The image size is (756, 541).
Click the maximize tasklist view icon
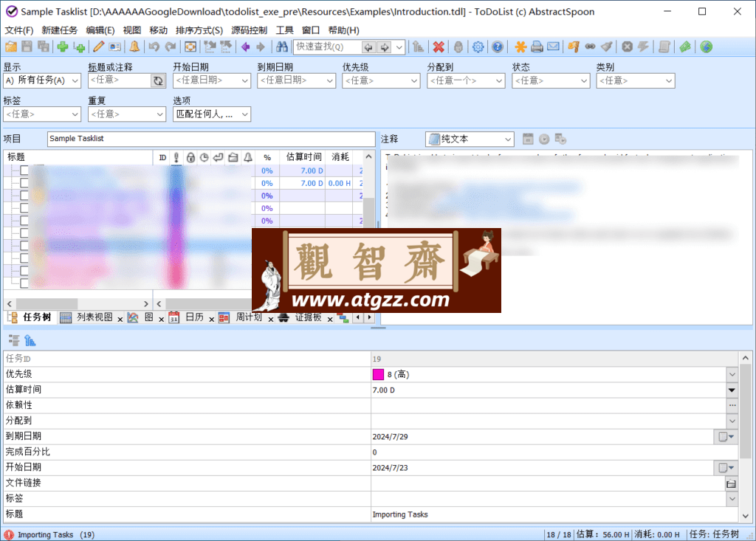(190, 46)
